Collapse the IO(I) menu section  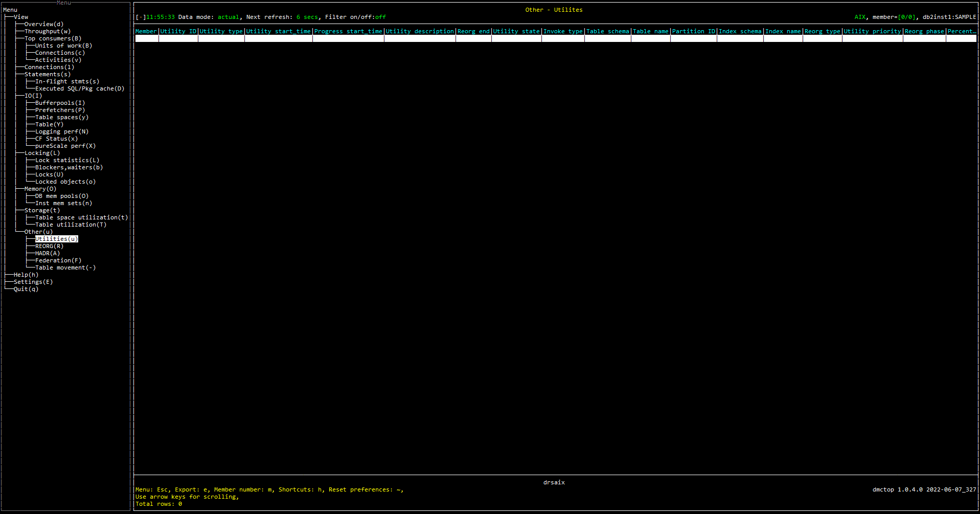33,96
